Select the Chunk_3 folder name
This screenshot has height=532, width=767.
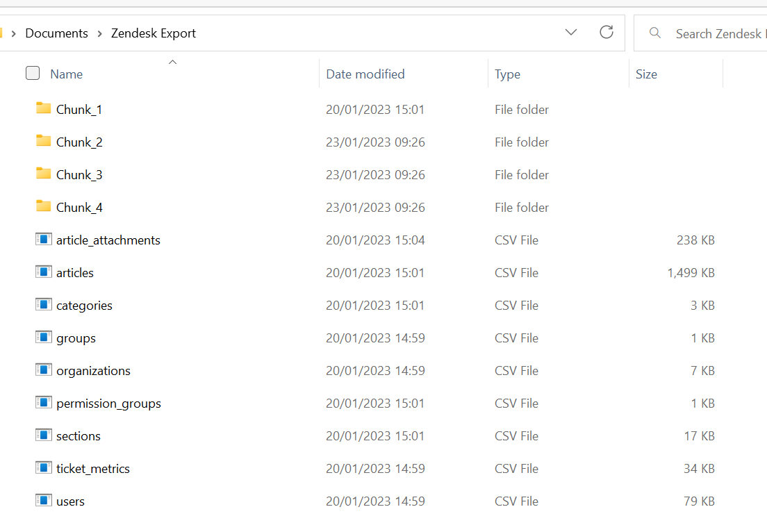pos(79,175)
